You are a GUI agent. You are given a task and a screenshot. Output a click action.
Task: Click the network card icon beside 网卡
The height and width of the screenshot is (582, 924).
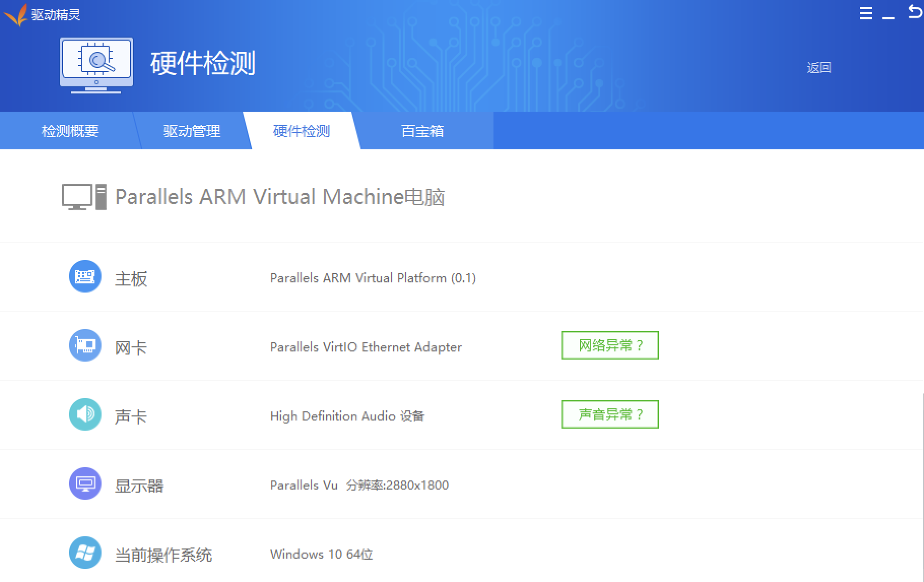click(x=85, y=346)
